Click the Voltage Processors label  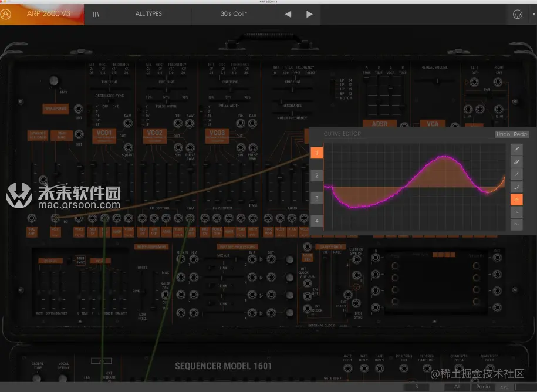point(237,247)
